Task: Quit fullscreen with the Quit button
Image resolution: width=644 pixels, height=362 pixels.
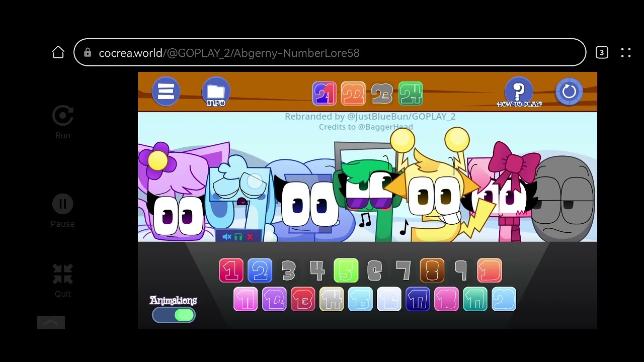Action: coord(63,281)
